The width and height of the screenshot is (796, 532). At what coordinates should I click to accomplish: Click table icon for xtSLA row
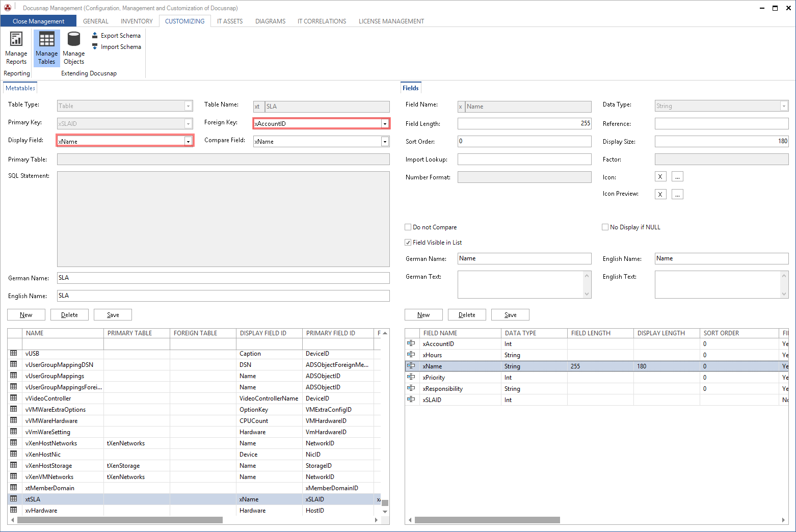tap(14, 499)
